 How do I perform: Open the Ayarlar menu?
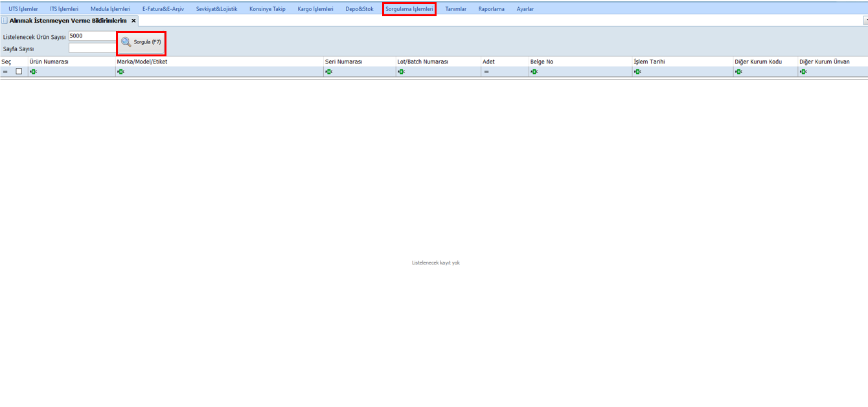[525, 9]
